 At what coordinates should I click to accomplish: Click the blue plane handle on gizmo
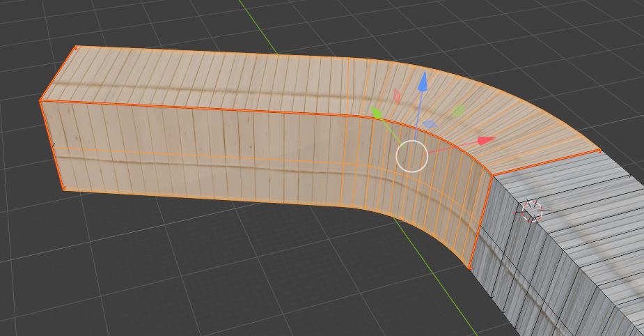click(430, 125)
